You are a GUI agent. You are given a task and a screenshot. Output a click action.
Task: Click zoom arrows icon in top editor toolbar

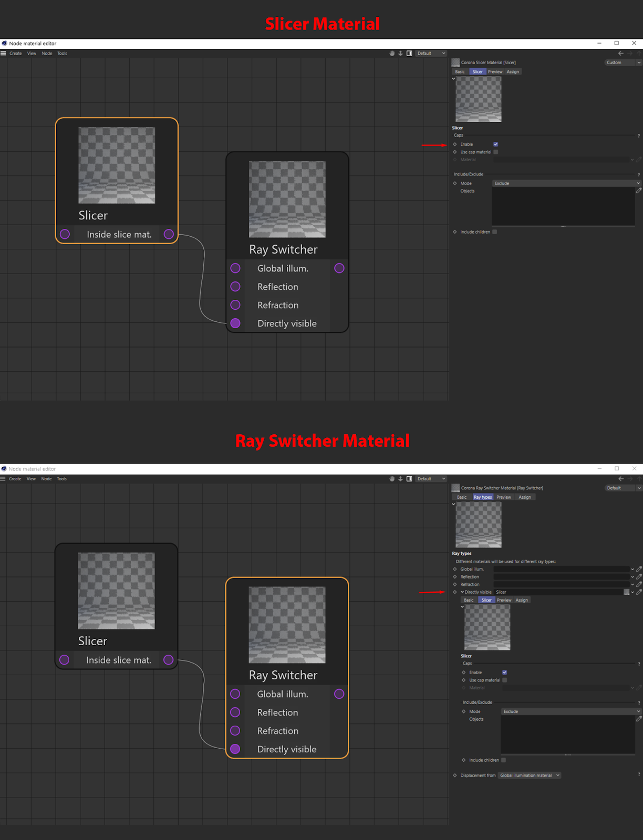tap(400, 54)
